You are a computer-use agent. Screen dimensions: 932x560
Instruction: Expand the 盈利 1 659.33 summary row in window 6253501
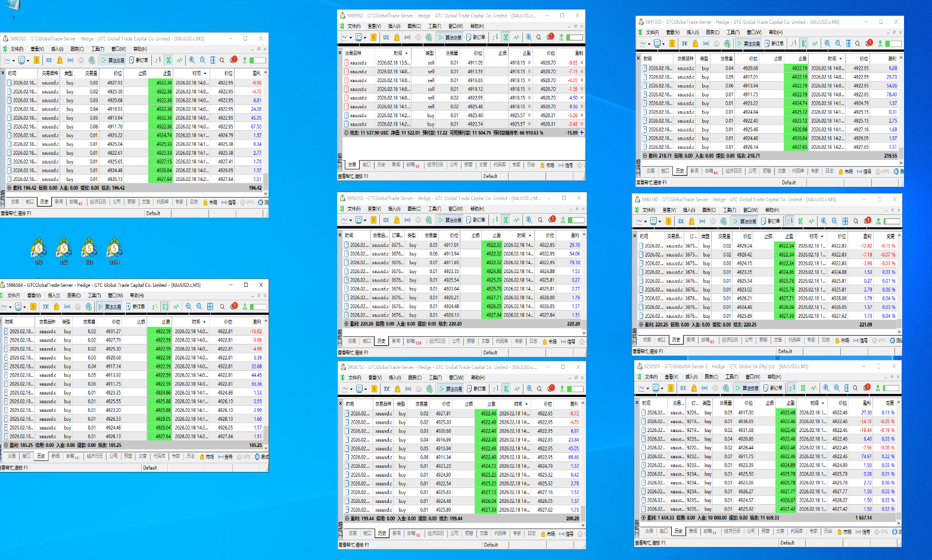644,518
